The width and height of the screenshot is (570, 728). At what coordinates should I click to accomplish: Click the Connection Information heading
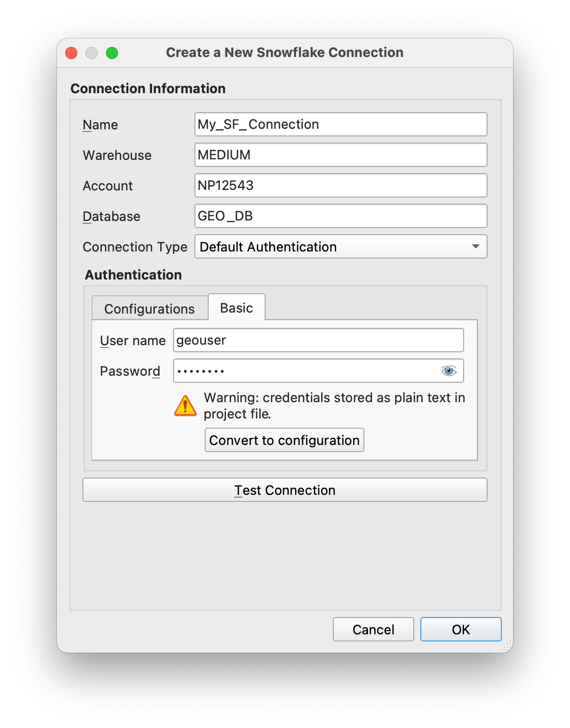tap(148, 89)
